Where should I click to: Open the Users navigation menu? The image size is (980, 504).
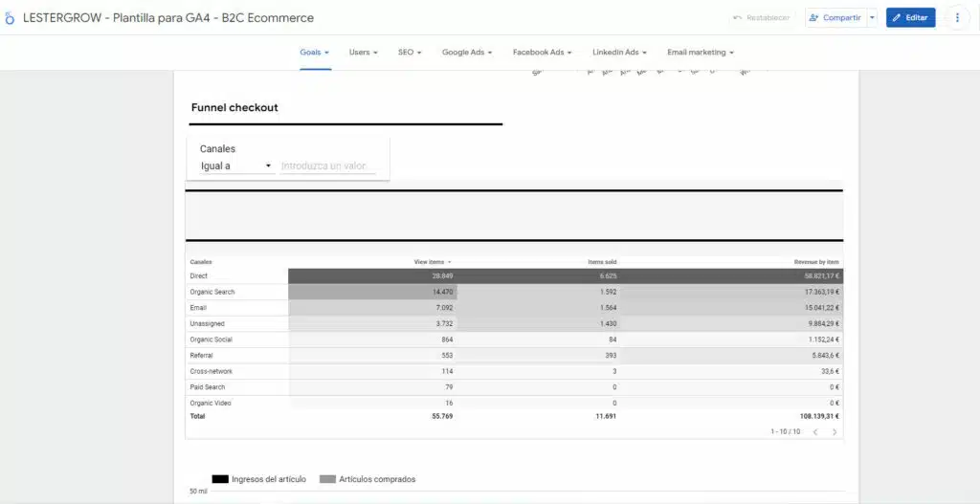tap(363, 53)
